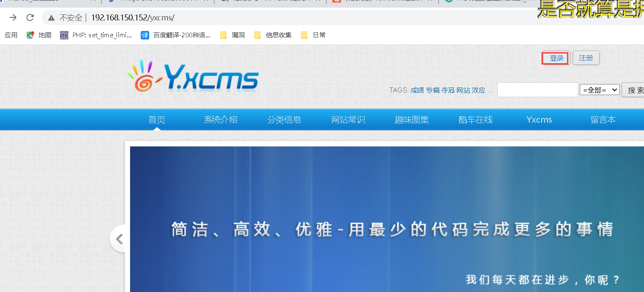Follow the 成绩 tag link

(x=417, y=90)
